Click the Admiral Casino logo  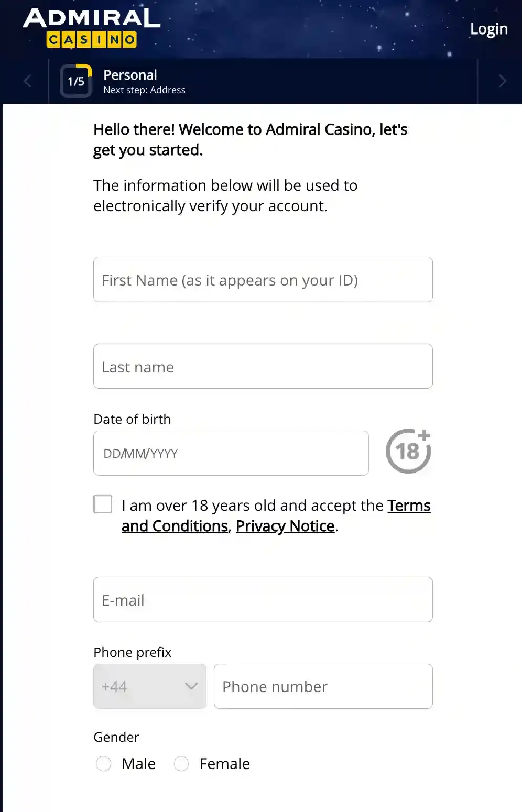[x=92, y=28]
